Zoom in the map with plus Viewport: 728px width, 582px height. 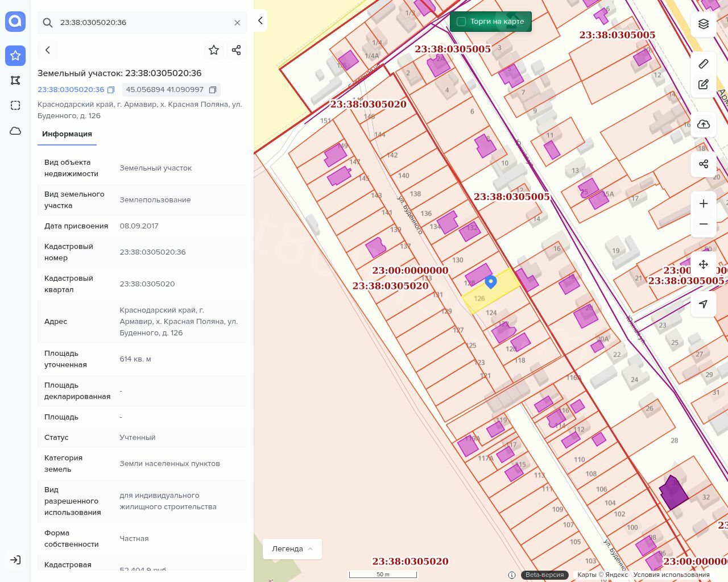tap(704, 203)
